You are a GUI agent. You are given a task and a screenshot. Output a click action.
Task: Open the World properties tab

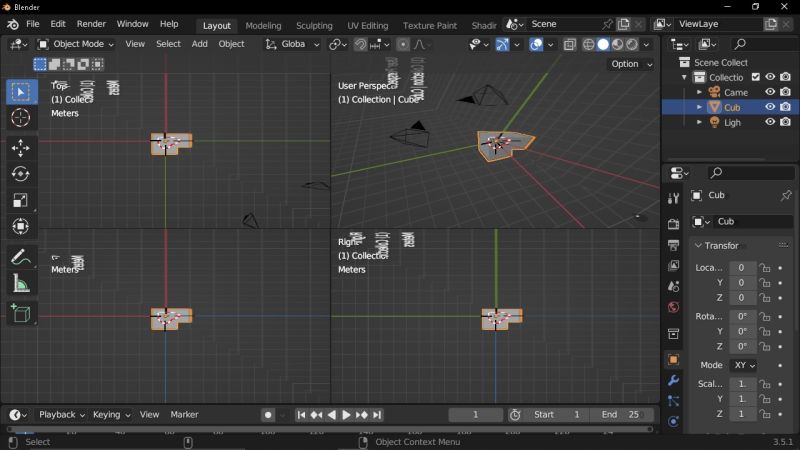pyautogui.click(x=673, y=307)
